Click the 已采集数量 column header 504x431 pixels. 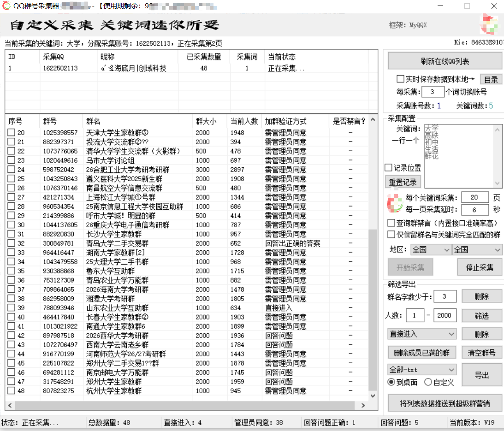click(x=204, y=57)
